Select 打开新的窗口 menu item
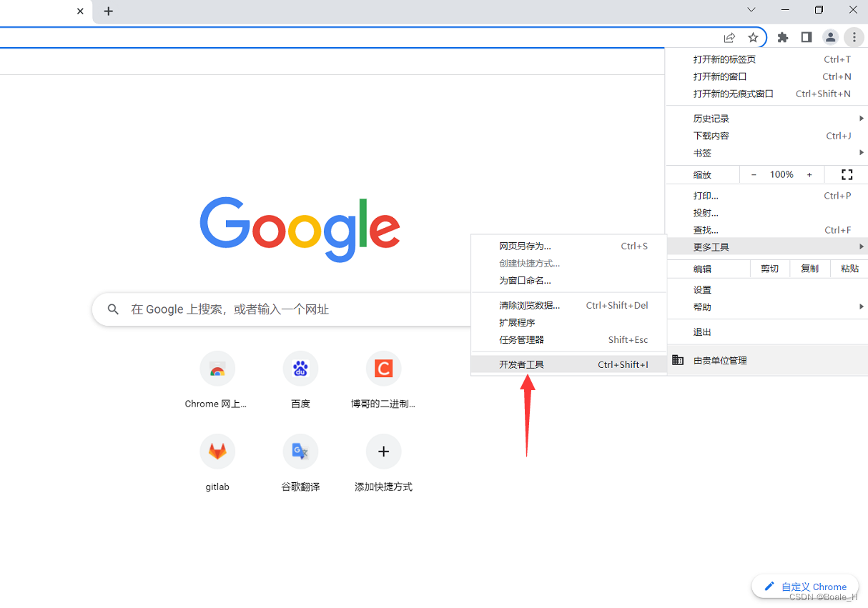This screenshot has height=608, width=868. (x=766, y=76)
